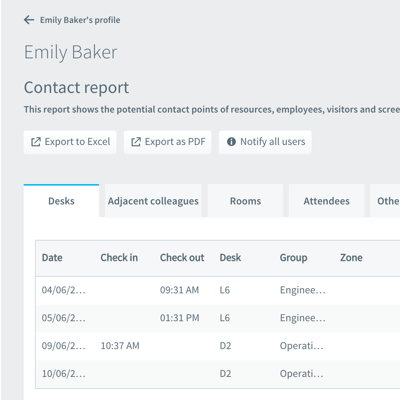Click the info icon on Notify all users
The height and width of the screenshot is (400, 400).
[x=231, y=142]
